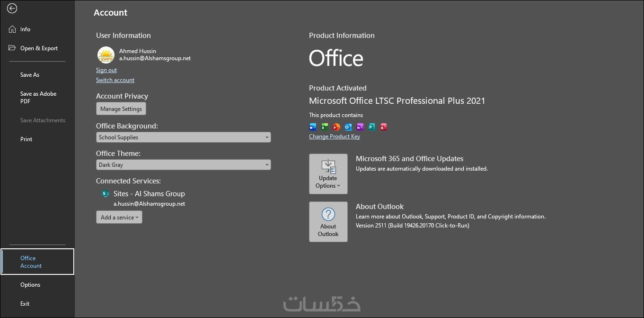Open the Change Product Key link
The height and width of the screenshot is (318, 644).
[x=335, y=136]
